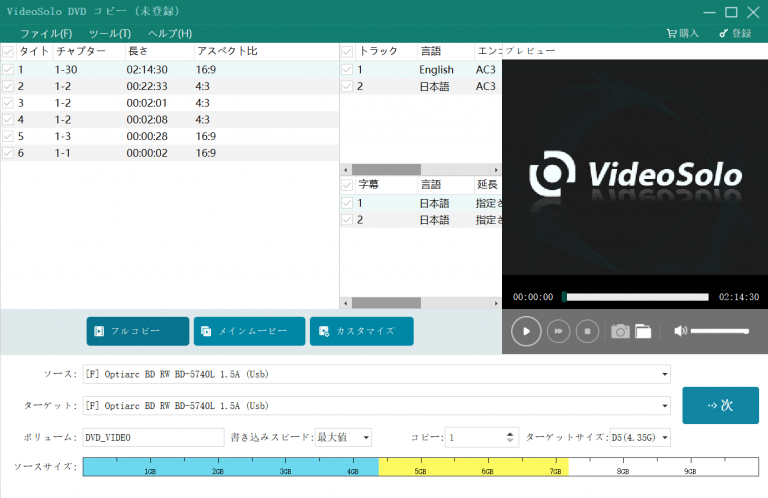This screenshot has height=498, width=768.
Task: Toggle checkbox for title 1
Action: tap(8, 70)
